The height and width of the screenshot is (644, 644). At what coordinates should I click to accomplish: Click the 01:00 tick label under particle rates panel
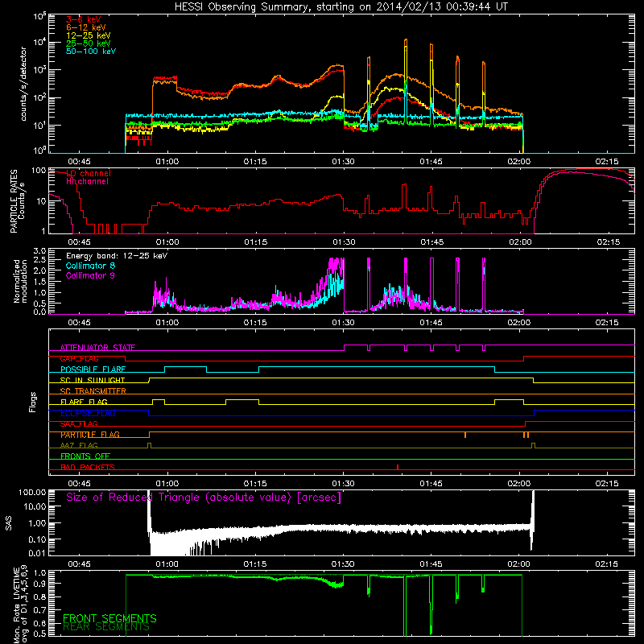[x=167, y=242]
